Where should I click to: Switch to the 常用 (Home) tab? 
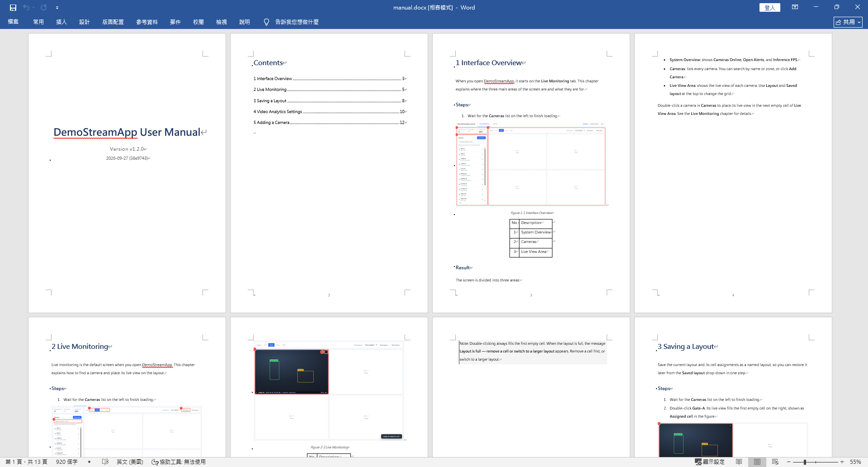(x=38, y=22)
